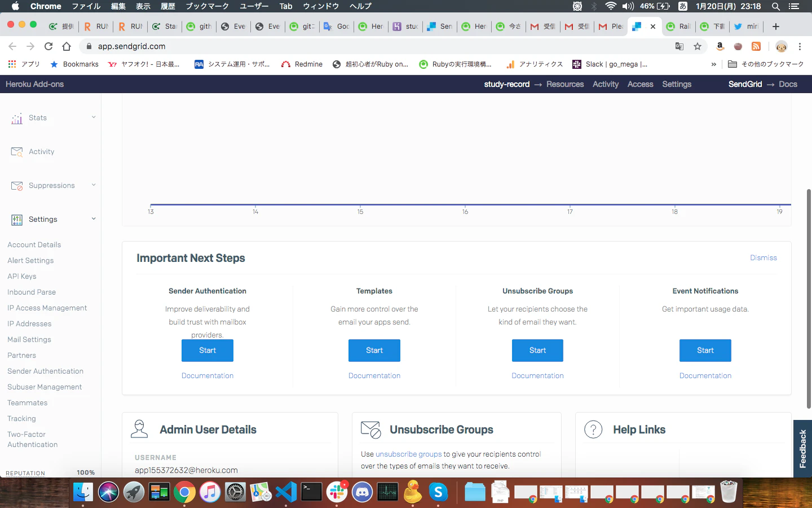Open Two-Factor Authentication settings
This screenshot has width=812, height=508.
(x=33, y=440)
